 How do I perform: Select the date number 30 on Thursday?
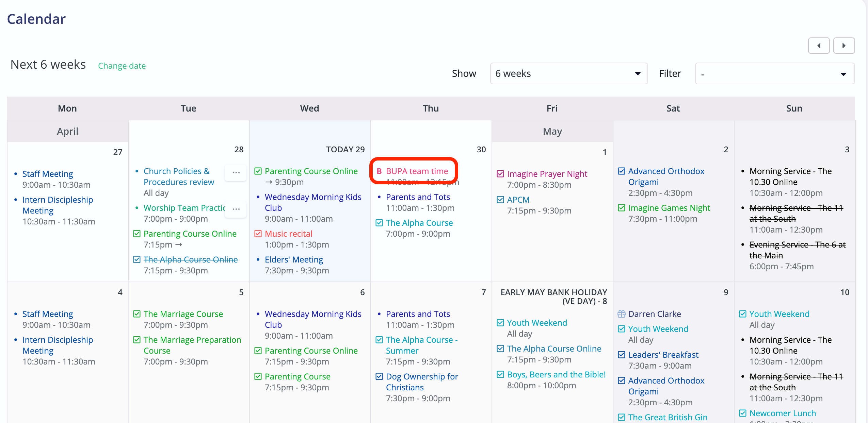(x=481, y=149)
